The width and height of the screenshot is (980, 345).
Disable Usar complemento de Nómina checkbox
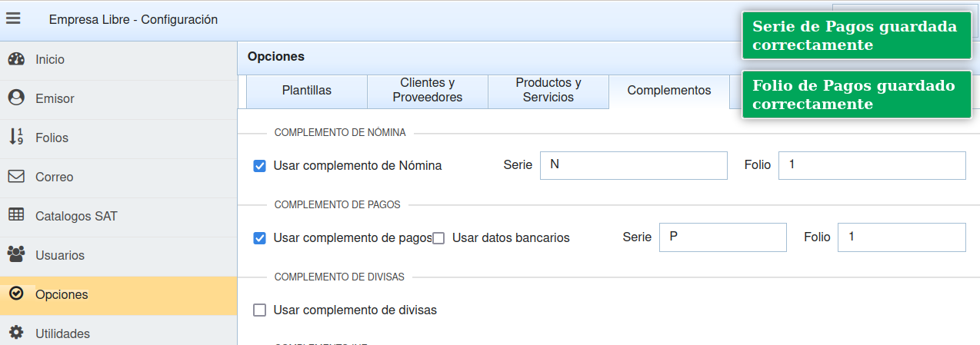(x=260, y=165)
